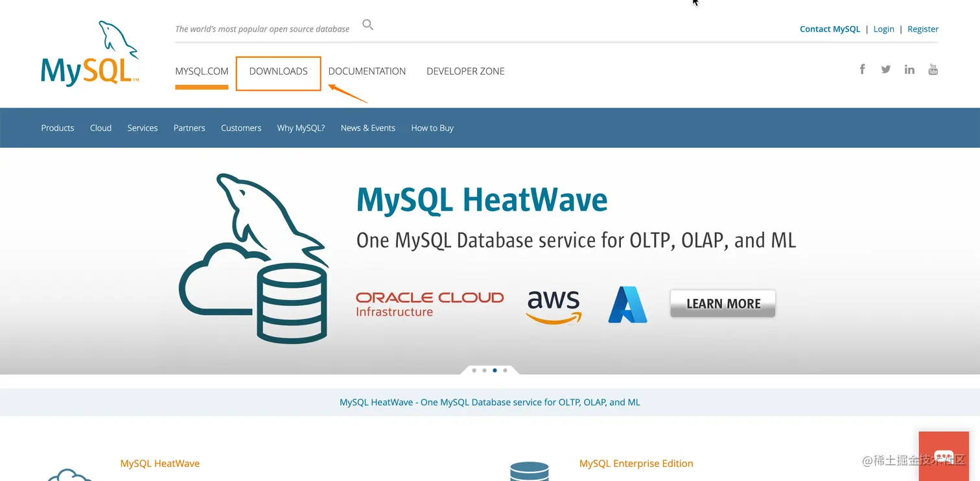Open MySQL YouTube channel icon

pos(933,69)
